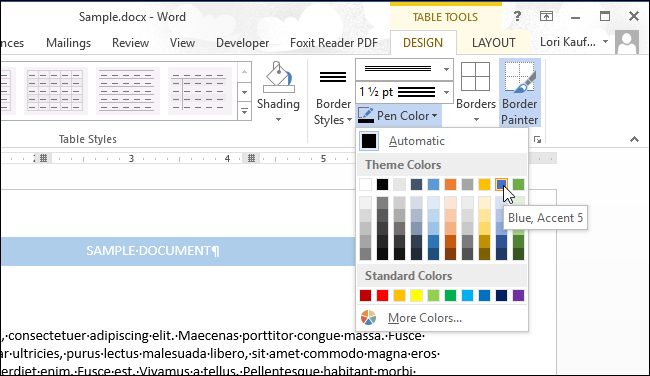Pick the white theme color swatch

[366, 184]
